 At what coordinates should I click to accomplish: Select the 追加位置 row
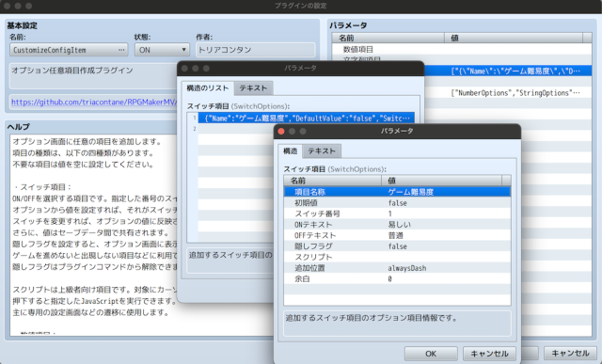pyautogui.click(x=397, y=268)
